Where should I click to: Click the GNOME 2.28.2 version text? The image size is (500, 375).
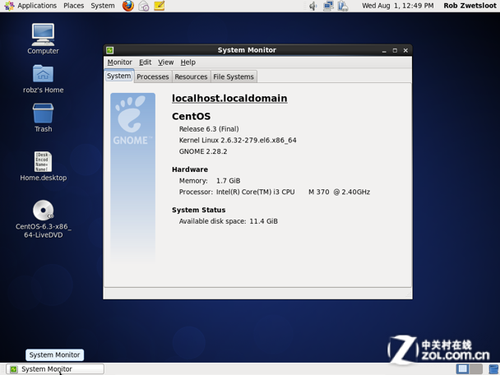point(203,152)
